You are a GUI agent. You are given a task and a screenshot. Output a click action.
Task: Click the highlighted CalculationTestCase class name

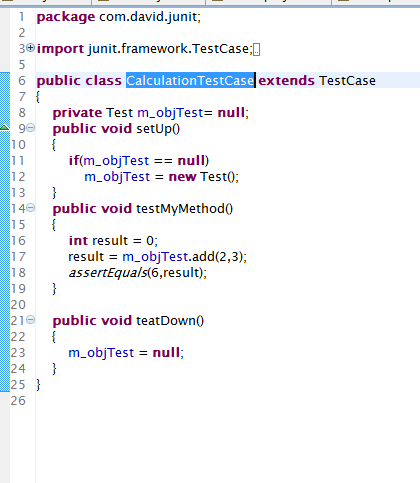click(190, 81)
